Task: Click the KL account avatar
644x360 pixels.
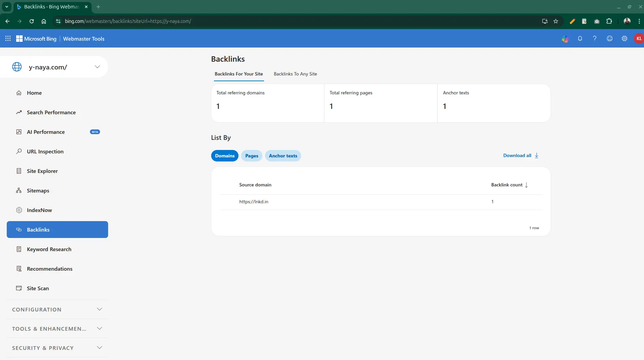Action: click(639, 38)
